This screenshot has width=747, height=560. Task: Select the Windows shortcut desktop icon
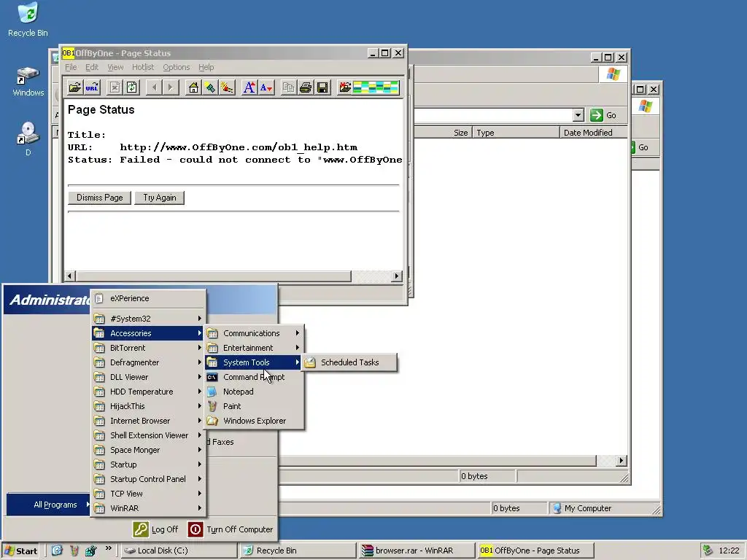tap(28, 81)
